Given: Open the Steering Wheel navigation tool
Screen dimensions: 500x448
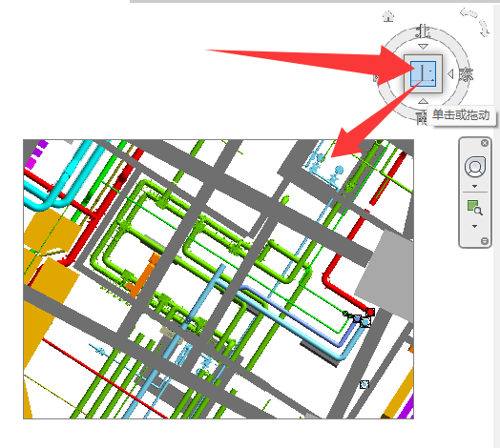Looking at the screenshot, I should 475,166.
